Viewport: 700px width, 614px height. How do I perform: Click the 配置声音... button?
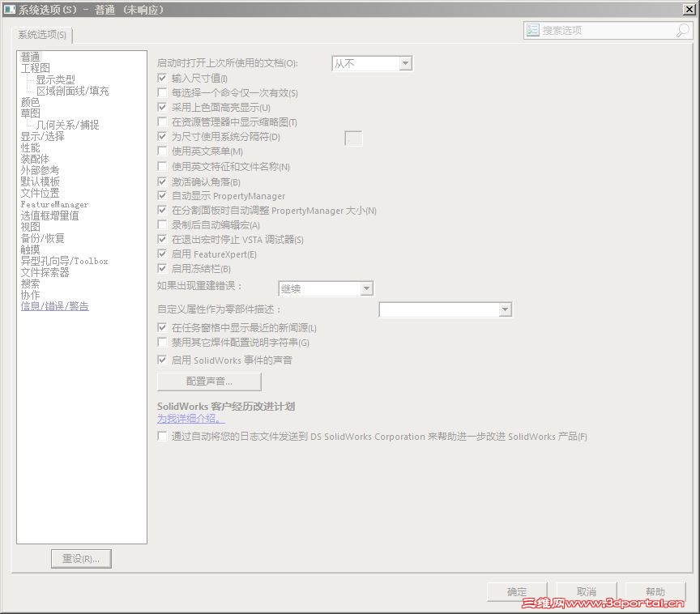(209, 382)
